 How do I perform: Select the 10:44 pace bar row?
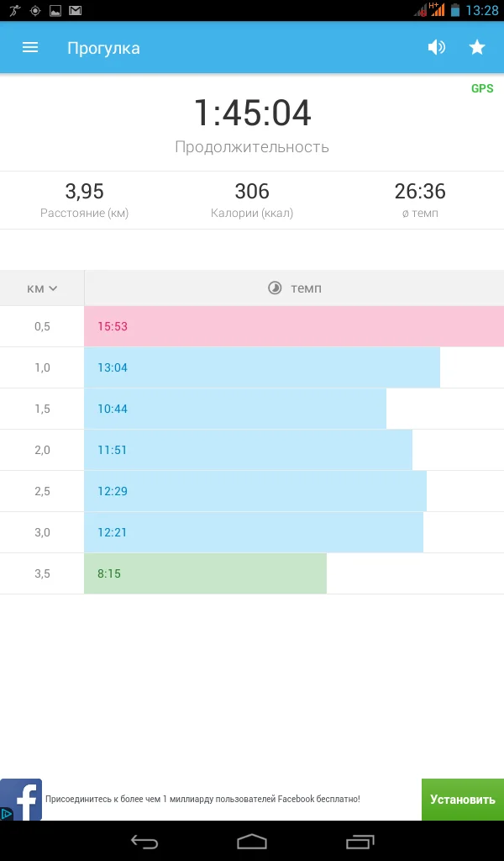tap(235, 409)
